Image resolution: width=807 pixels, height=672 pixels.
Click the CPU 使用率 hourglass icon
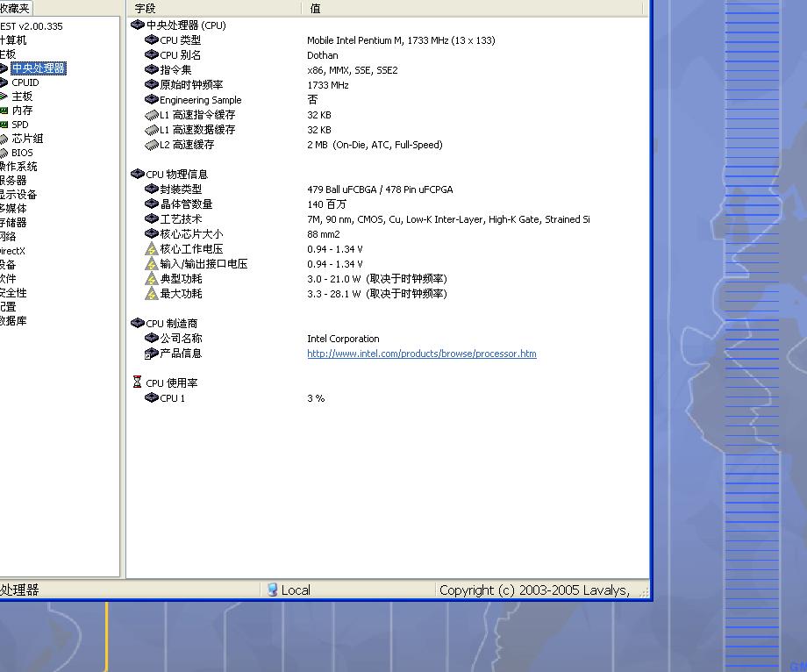click(x=137, y=382)
